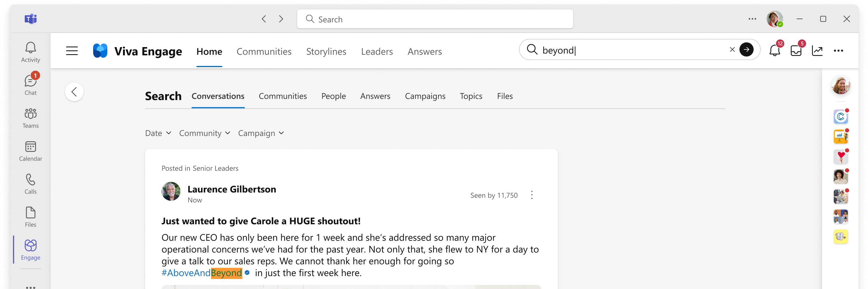Image resolution: width=868 pixels, height=289 pixels.
Task: Clear the beyond search query with the X
Action: 732,49
